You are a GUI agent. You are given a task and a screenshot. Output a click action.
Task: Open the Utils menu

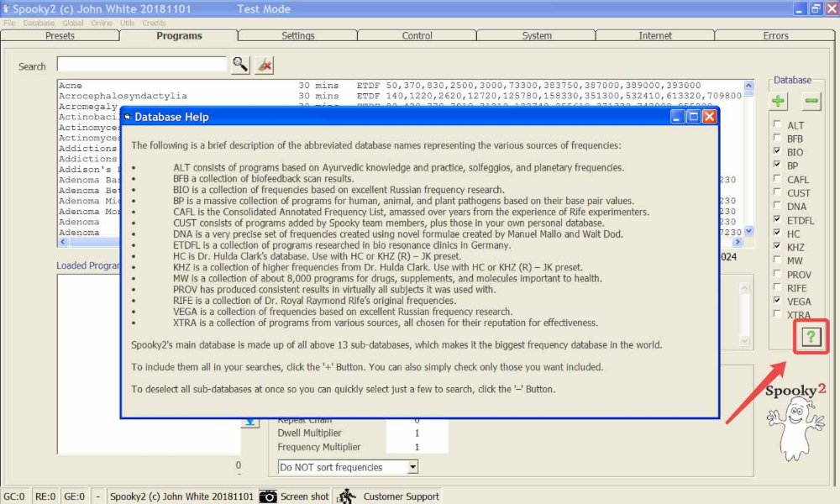[127, 23]
